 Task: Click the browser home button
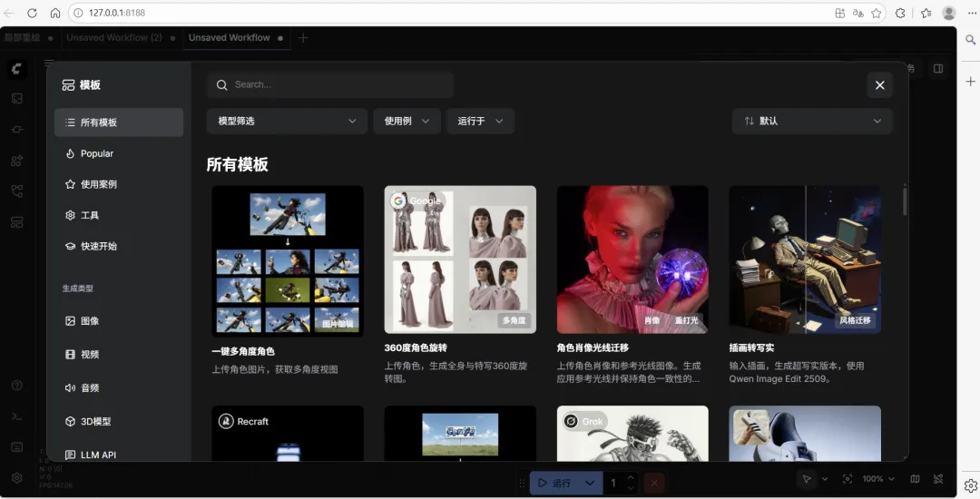pyautogui.click(x=55, y=13)
